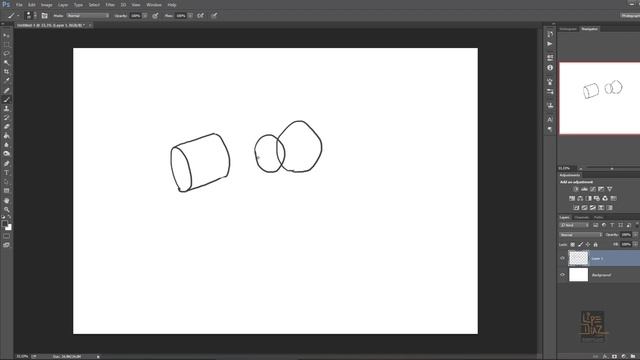Image resolution: width=640 pixels, height=360 pixels.
Task: Select the Crop tool
Action: pyautogui.click(x=7, y=71)
